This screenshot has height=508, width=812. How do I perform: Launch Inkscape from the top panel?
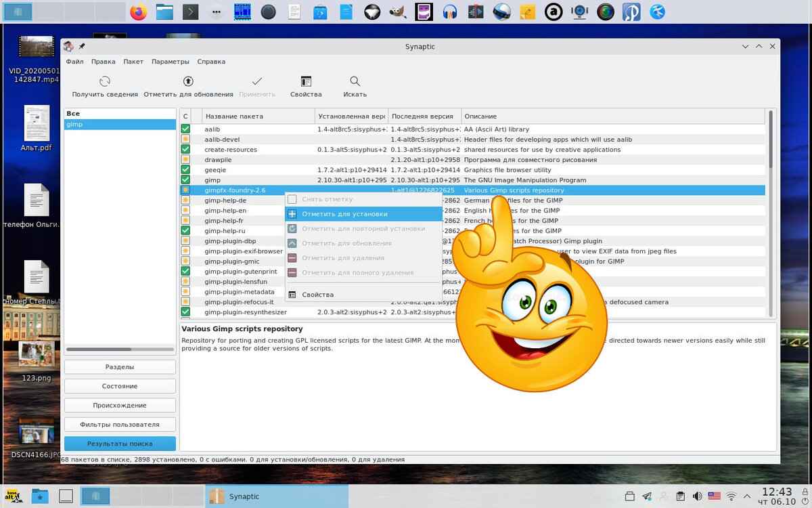372,12
